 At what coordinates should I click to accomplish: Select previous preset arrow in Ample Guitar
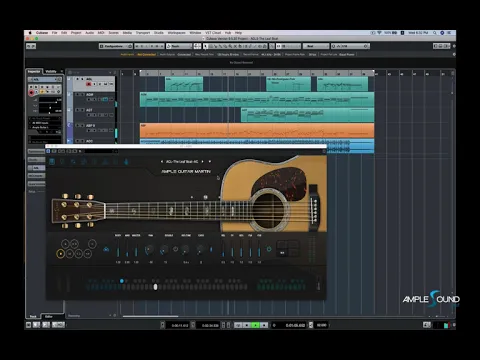pyautogui.click(x=162, y=162)
